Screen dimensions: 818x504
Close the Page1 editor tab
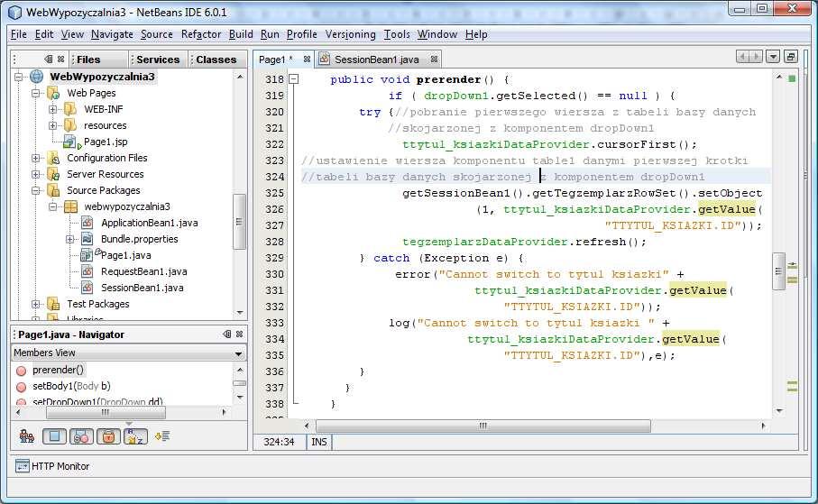[307, 59]
